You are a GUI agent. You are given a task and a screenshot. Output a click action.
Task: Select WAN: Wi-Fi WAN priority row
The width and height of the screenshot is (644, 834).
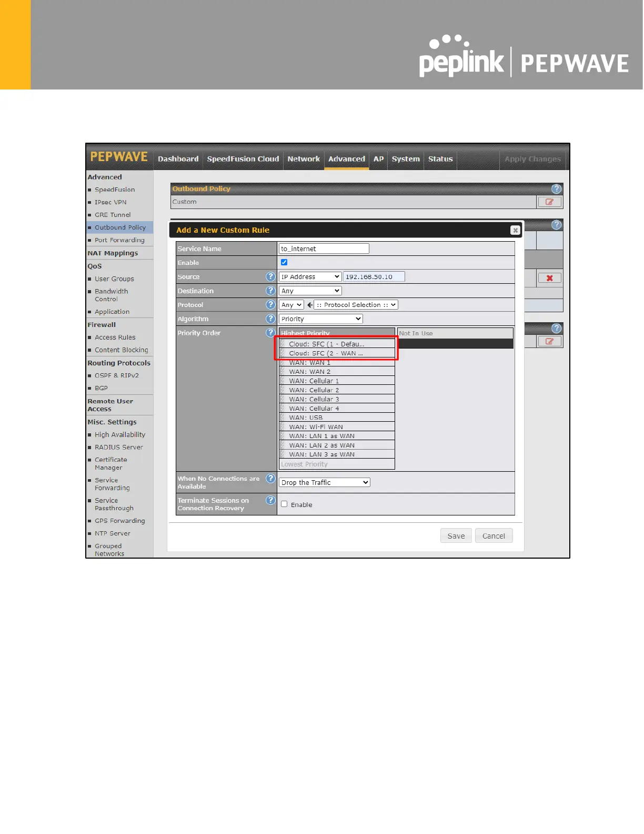click(337, 427)
